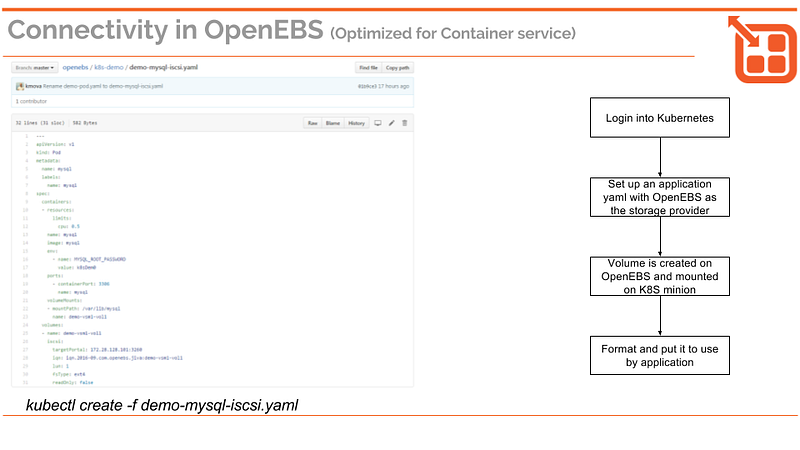Viewport: 800px width, 450px height.
Task: Click the History button
Action: point(356,123)
